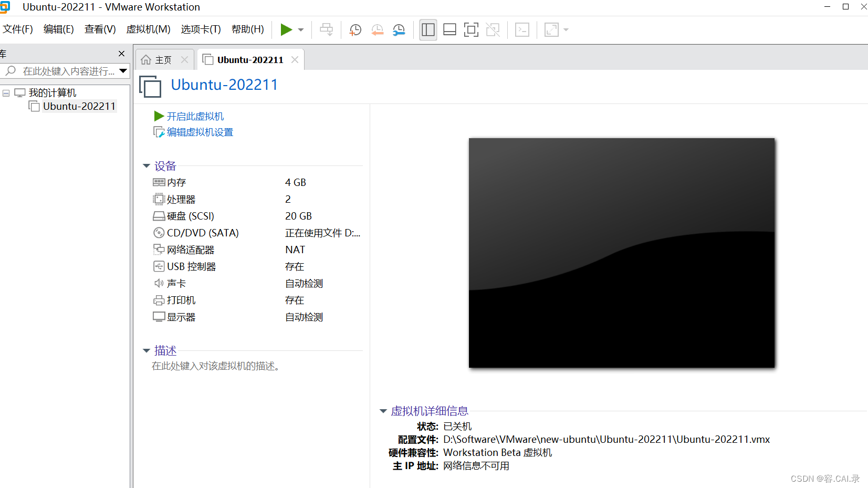Click the NAT network adapter value
Screen dimensions: 868x488
point(295,250)
